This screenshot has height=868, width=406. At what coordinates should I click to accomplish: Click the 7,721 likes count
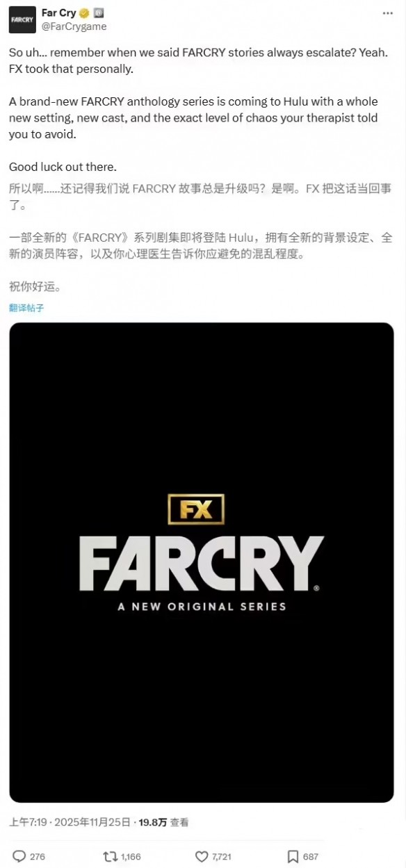[x=222, y=857]
